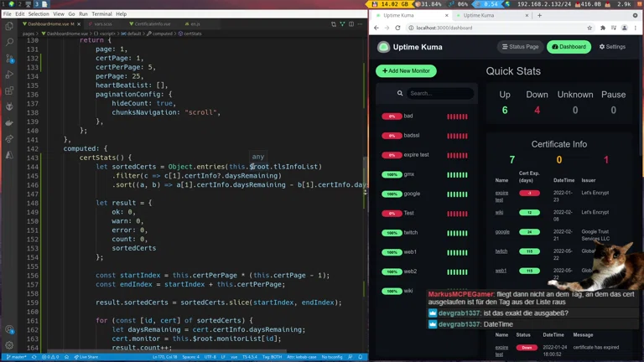Screen dimensions: 644x362
Task: Select the 'twitch' monitor in the list
Action: click(x=424, y=233)
